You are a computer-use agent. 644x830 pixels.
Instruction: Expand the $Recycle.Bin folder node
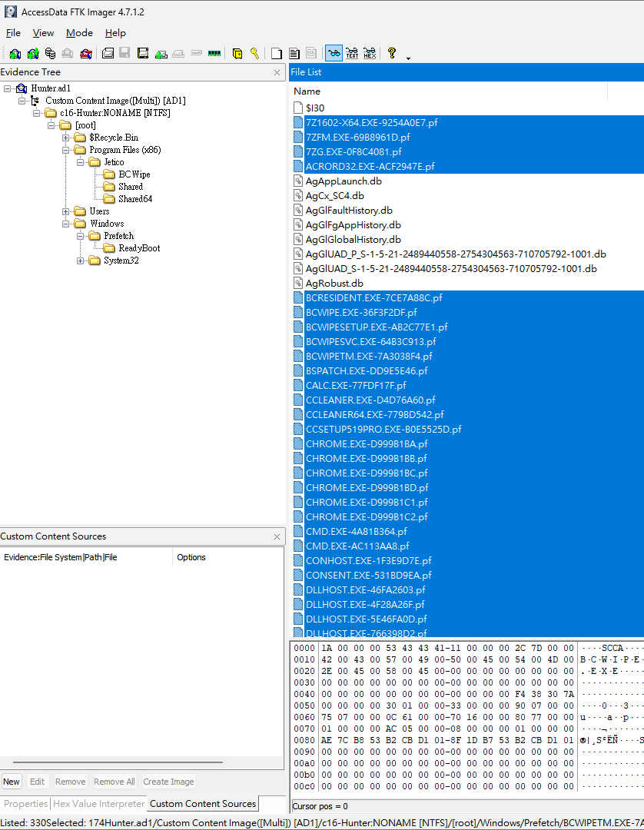click(x=66, y=138)
